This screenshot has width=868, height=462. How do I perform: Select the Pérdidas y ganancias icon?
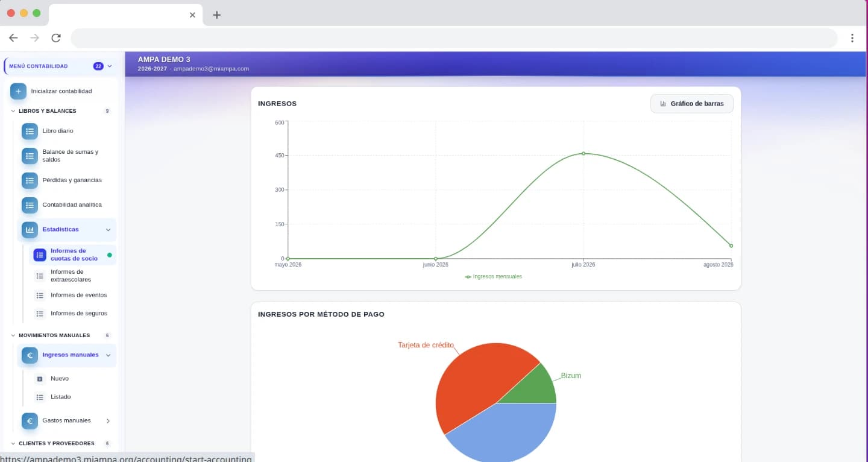pyautogui.click(x=30, y=180)
